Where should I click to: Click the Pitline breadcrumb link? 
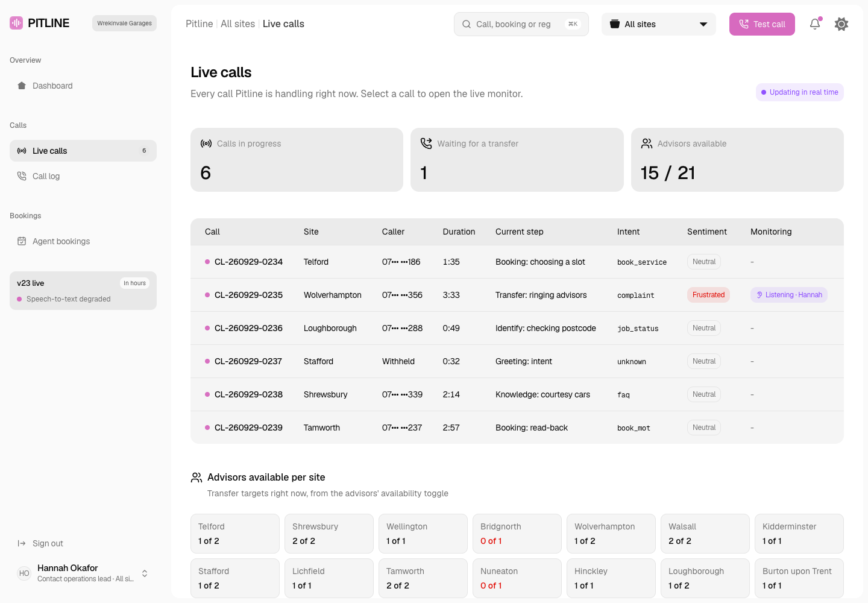(200, 24)
